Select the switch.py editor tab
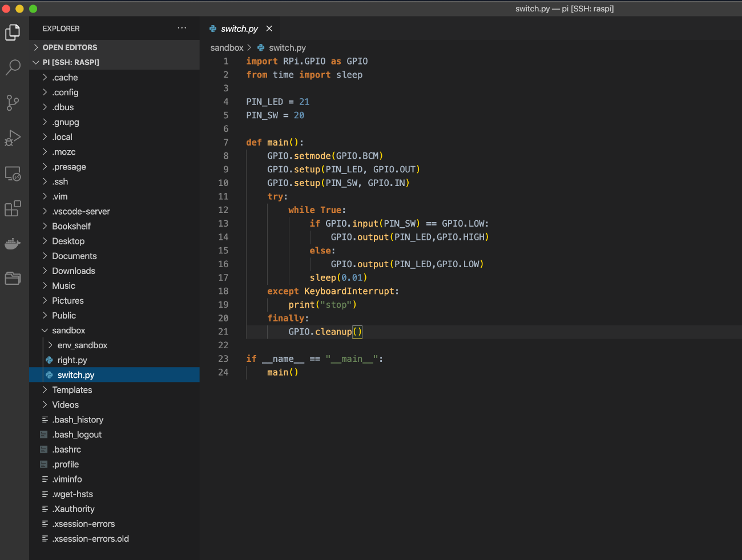Viewport: 742px width, 560px height. (x=239, y=29)
